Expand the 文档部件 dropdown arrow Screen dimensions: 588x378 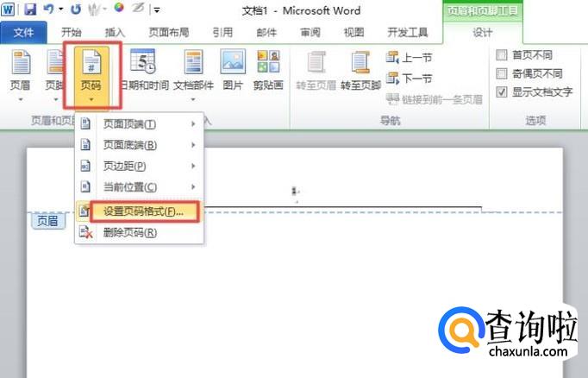(x=193, y=99)
